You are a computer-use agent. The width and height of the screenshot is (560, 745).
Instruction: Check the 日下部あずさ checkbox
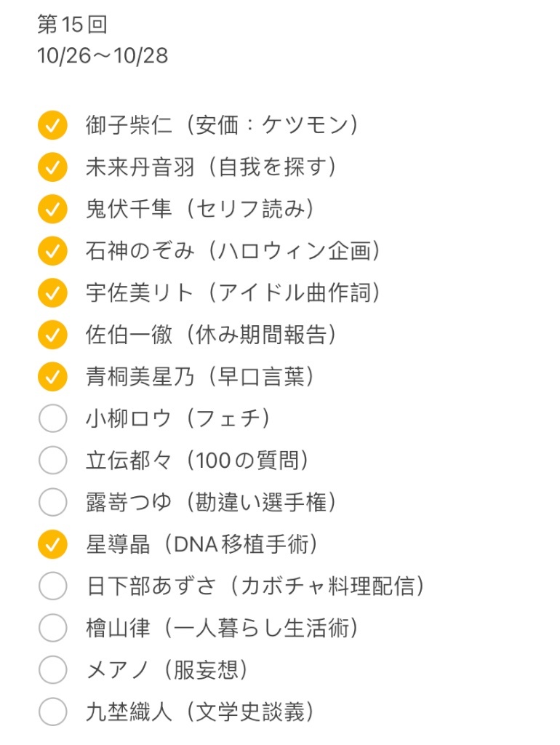(52, 586)
